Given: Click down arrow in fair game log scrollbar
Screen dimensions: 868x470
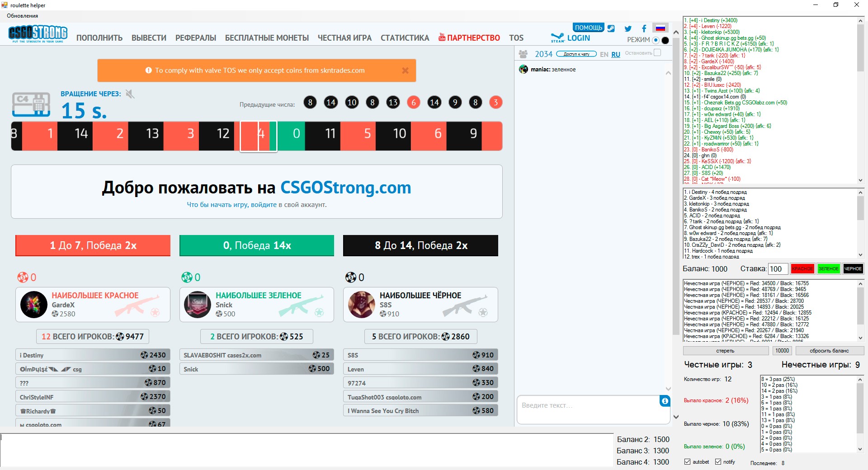Looking at the screenshot, I should pos(860,338).
